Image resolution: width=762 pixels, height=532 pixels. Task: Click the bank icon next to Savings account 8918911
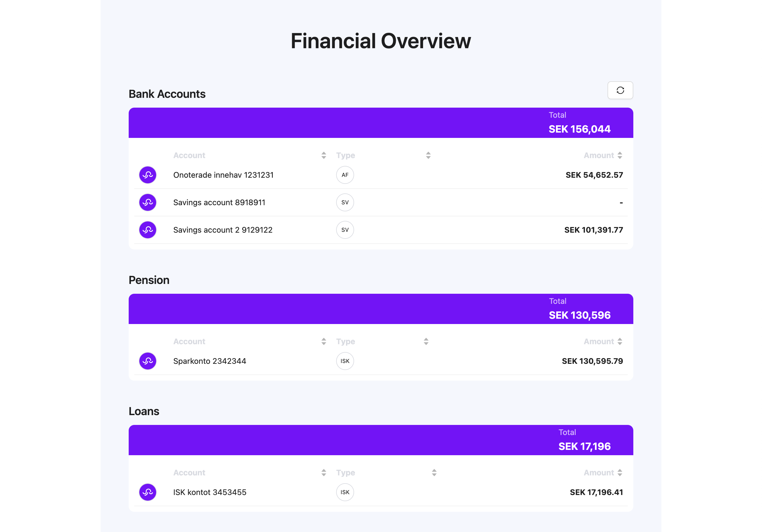(x=147, y=202)
